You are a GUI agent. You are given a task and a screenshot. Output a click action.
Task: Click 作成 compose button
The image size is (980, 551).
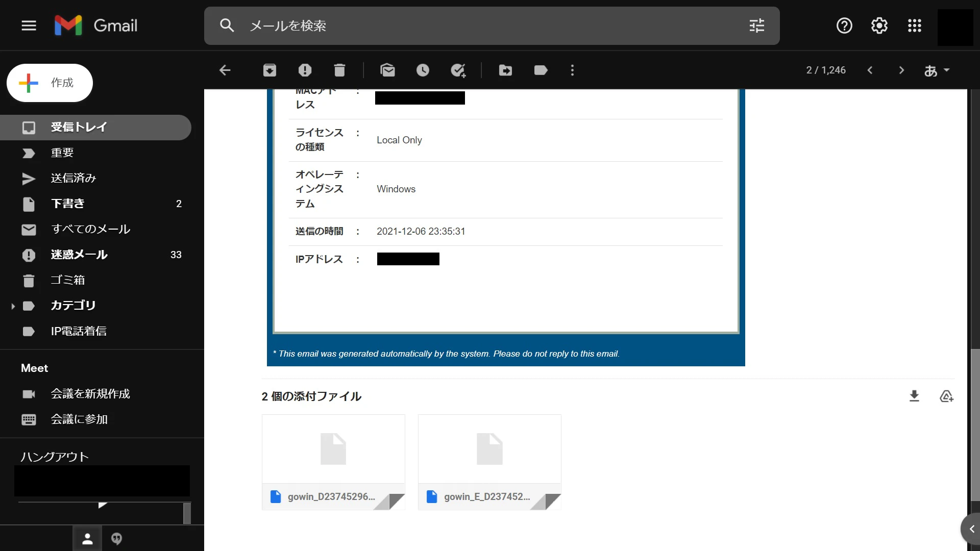tap(50, 83)
